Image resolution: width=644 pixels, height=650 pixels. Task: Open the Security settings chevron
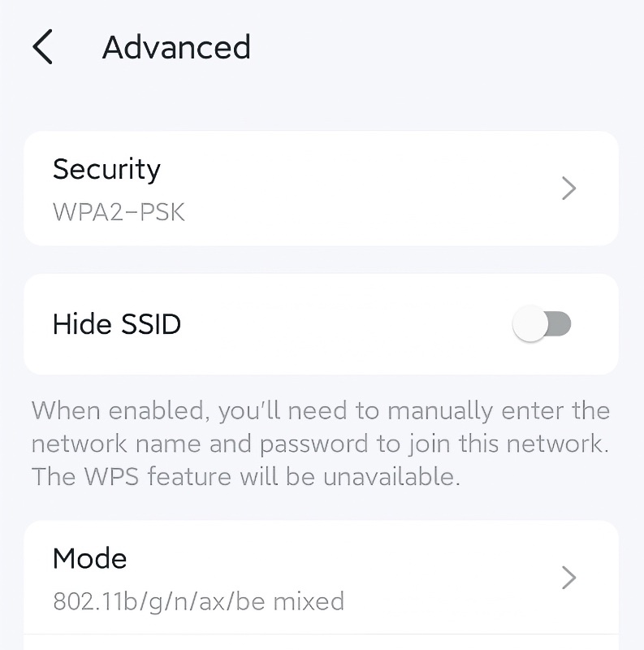point(568,188)
